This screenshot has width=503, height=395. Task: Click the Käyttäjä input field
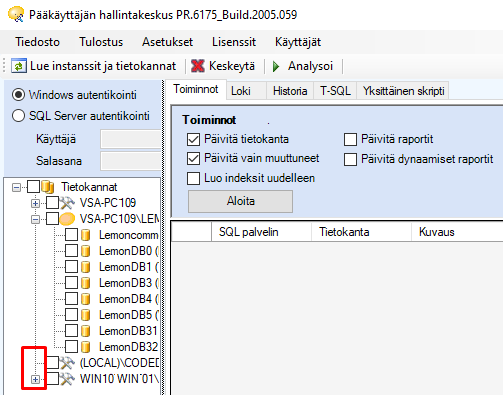[x=131, y=139]
